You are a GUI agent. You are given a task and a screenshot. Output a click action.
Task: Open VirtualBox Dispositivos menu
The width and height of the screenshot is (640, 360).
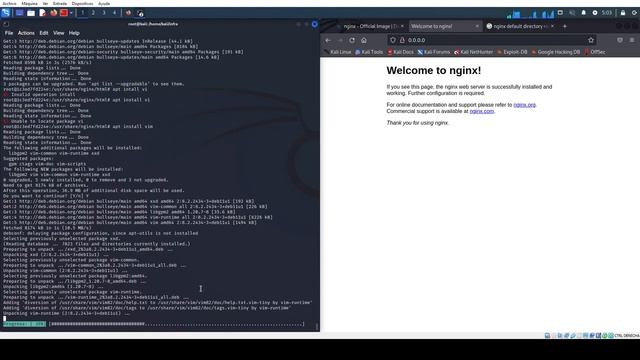point(82,3)
